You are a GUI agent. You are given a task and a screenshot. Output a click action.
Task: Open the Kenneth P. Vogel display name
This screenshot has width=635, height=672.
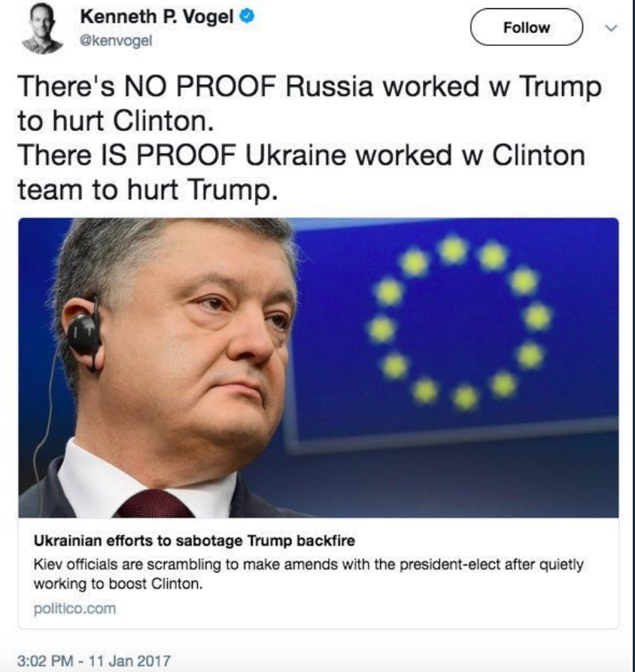[x=156, y=17]
